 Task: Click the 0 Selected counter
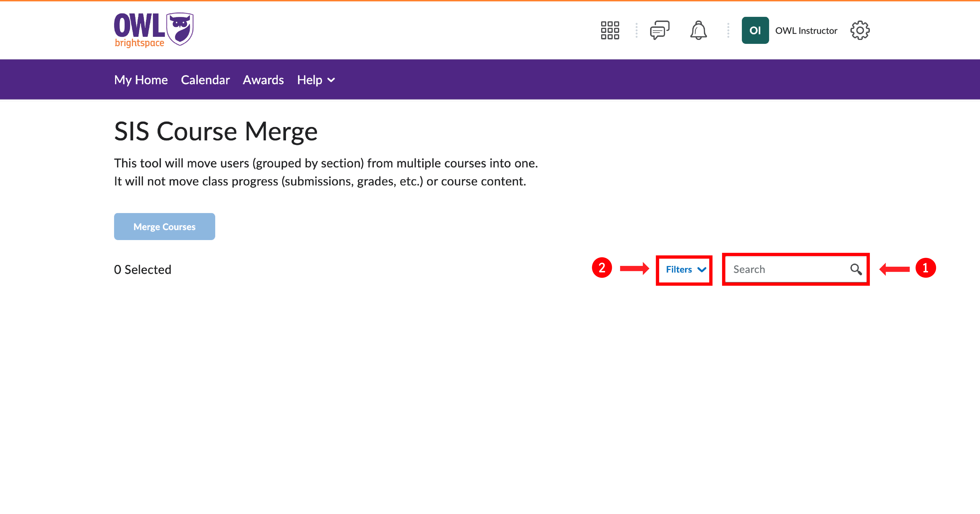pos(143,269)
